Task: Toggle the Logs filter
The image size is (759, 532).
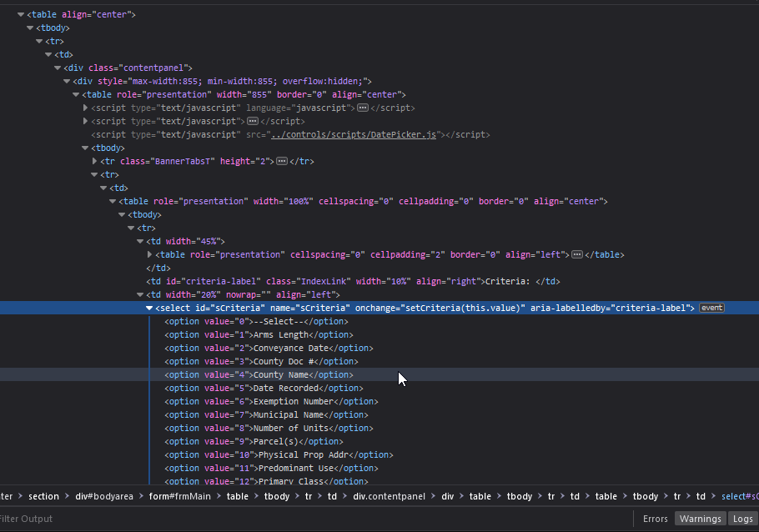Action: click(x=742, y=519)
